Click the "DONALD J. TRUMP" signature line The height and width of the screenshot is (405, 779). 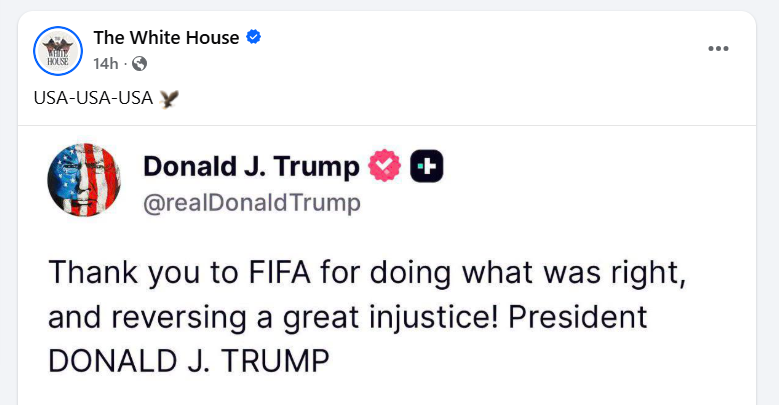(189, 361)
